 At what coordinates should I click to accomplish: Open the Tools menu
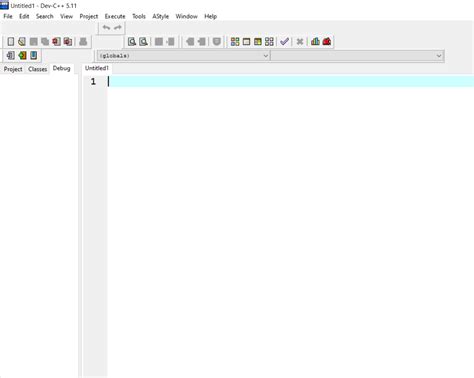pyautogui.click(x=139, y=16)
